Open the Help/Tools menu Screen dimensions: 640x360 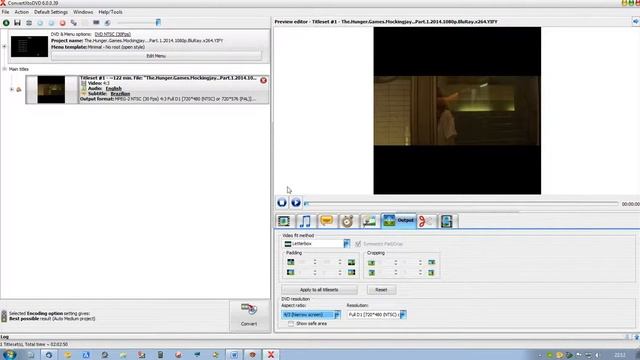point(110,12)
